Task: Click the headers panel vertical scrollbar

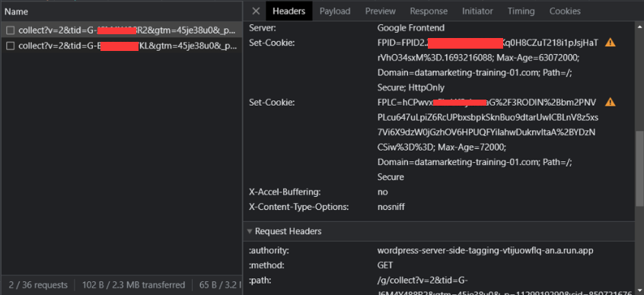Action: click(639, 168)
